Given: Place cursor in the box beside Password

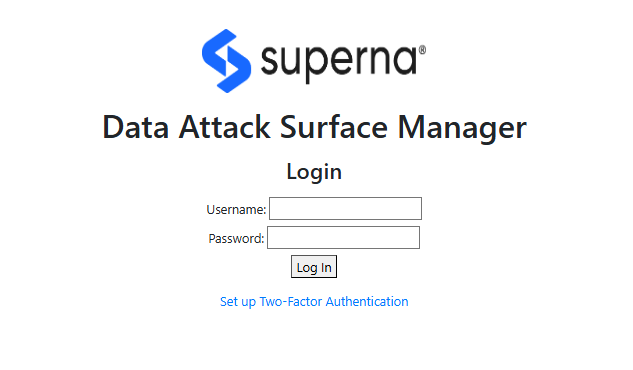Looking at the screenshot, I should (344, 238).
